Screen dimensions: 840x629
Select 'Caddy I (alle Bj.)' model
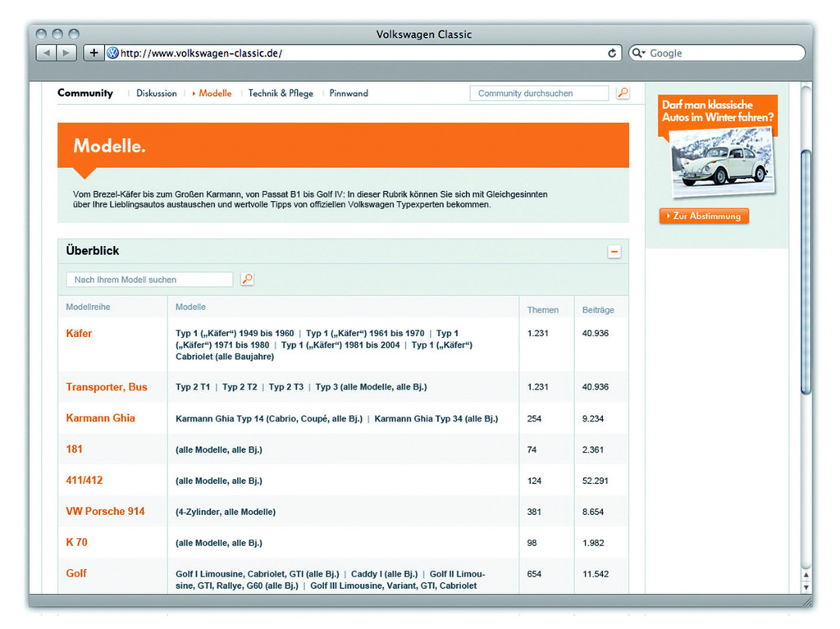point(384,574)
